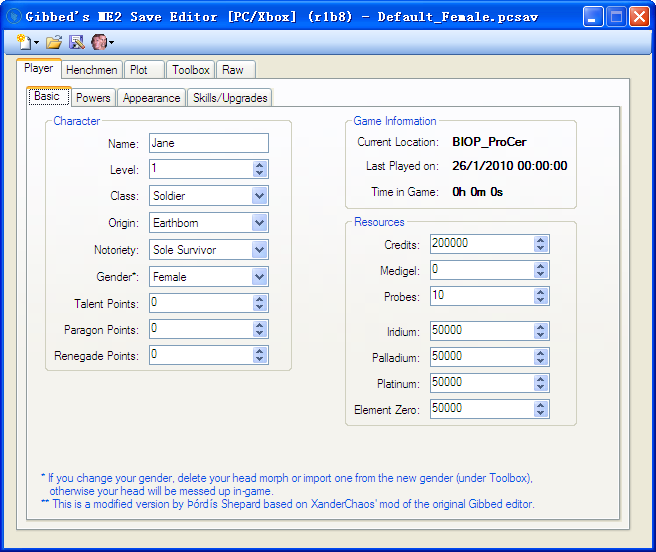Switch to the Henchmen tab

pyautogui.click(x=92, y=70)
